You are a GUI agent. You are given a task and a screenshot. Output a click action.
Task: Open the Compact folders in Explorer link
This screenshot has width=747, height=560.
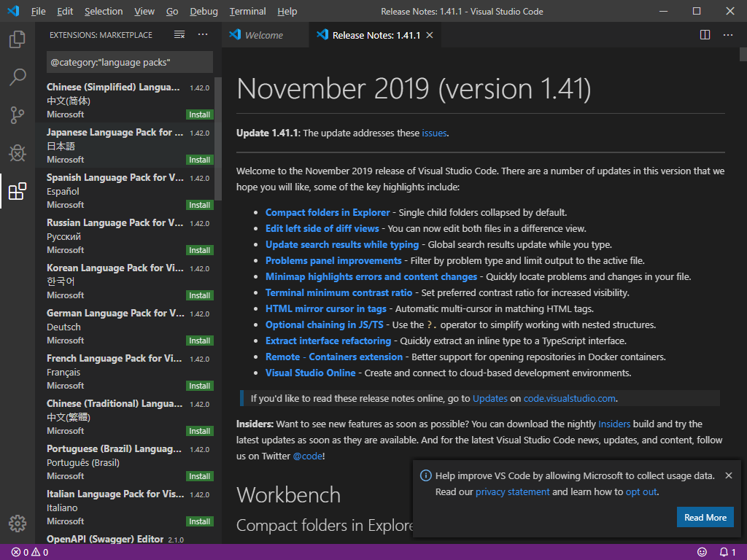coord(328,212)
